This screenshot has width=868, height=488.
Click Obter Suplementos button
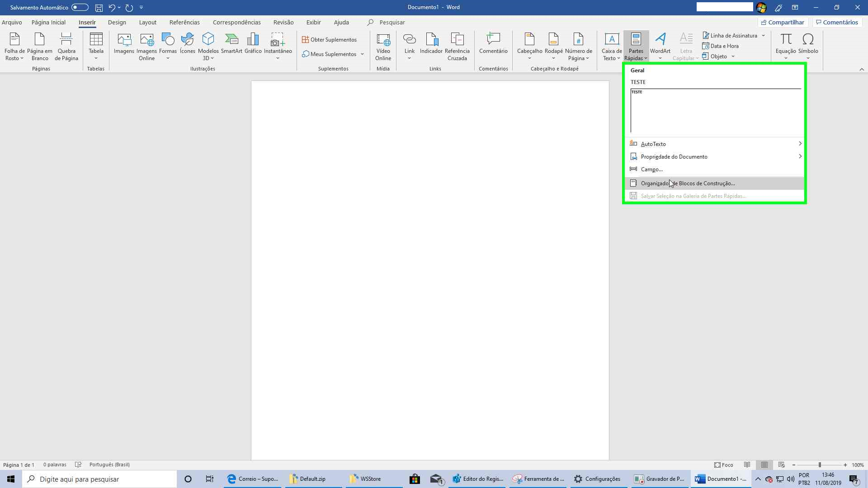click(x=329, y=40)
